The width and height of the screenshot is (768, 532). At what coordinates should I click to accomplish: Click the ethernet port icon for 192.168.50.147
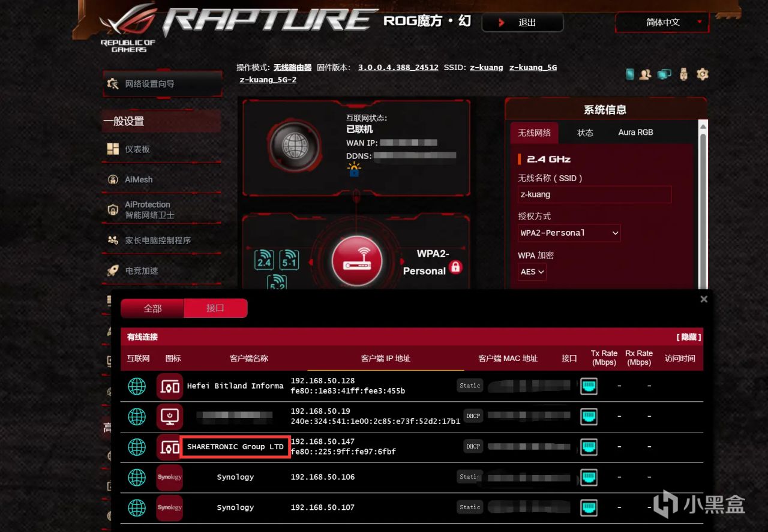tap(589, 447)
